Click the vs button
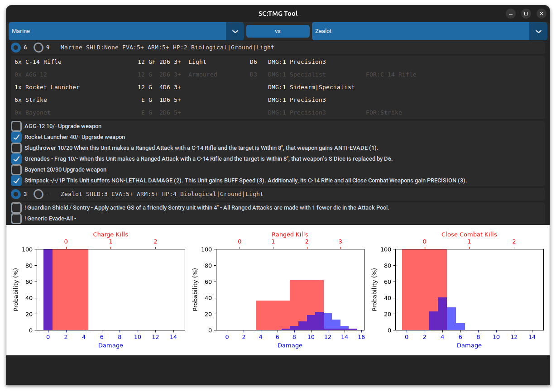 pos(278,31)
